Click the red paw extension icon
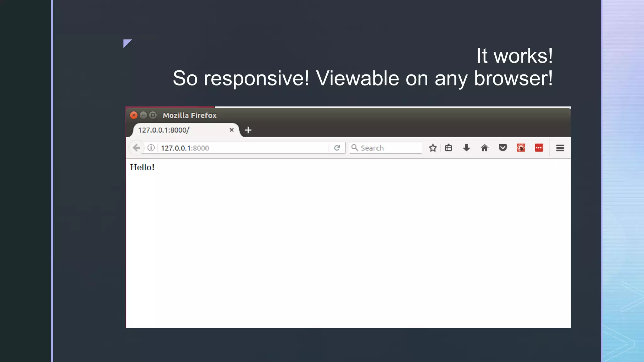644x362 pixels. pyautogui.click(x=521, y=148)
